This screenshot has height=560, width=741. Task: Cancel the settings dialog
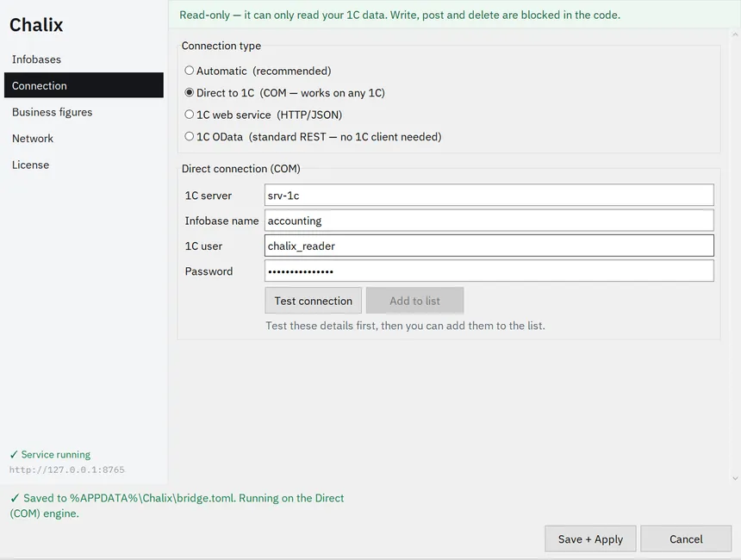point(686,538)
